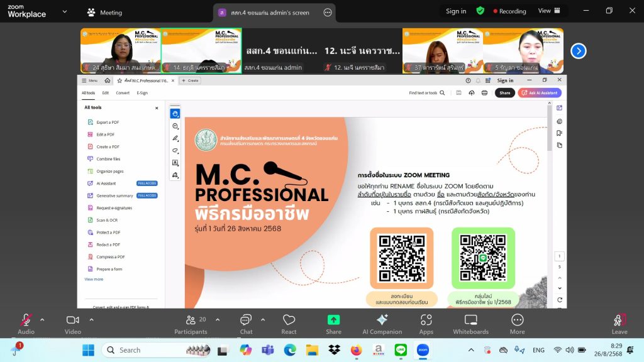Open the LINE app from taskbar
This screenshot has height=362, width=644.
[401, 350]
